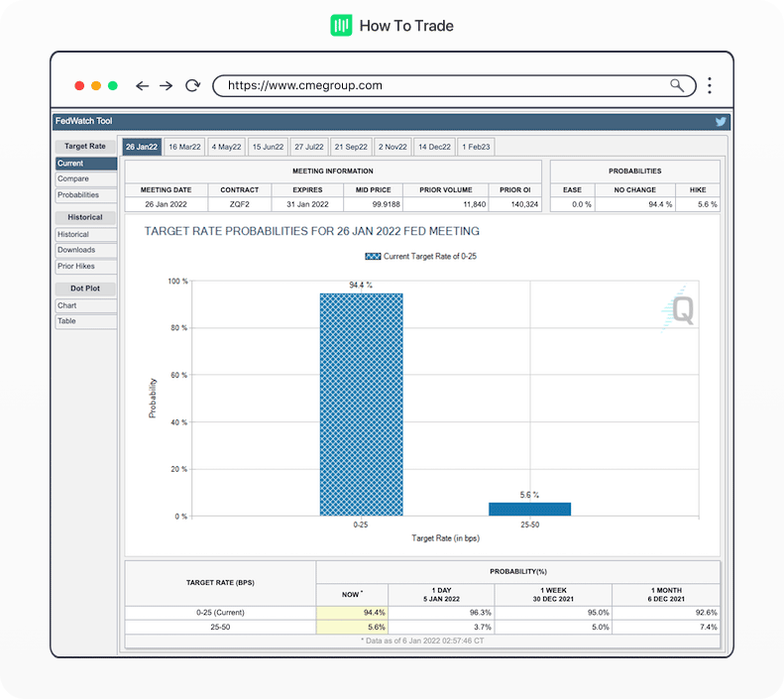Open the Compare sidebar item

[x=86, y=179]
